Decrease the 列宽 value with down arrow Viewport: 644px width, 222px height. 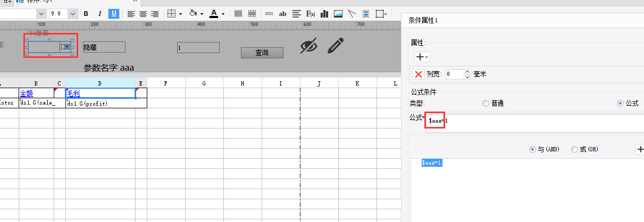click(x=467, y=77)
